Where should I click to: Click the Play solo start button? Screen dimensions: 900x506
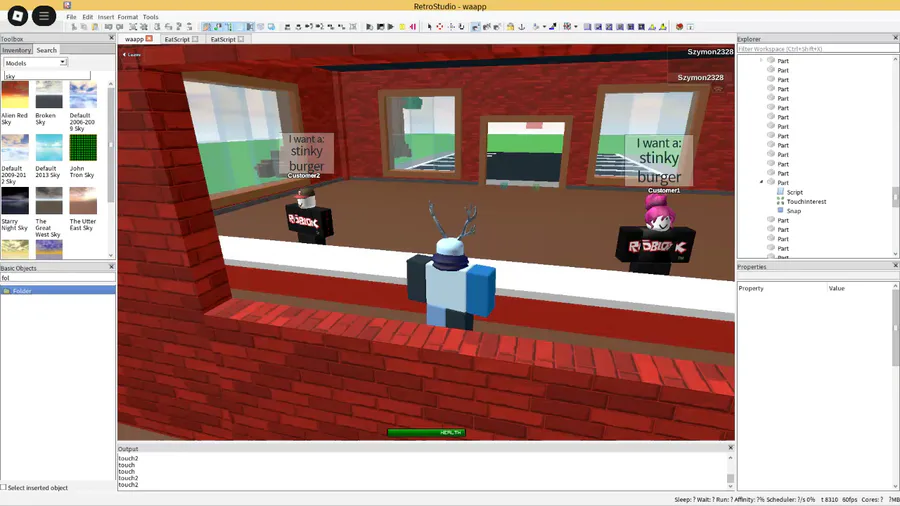point(391,27)
